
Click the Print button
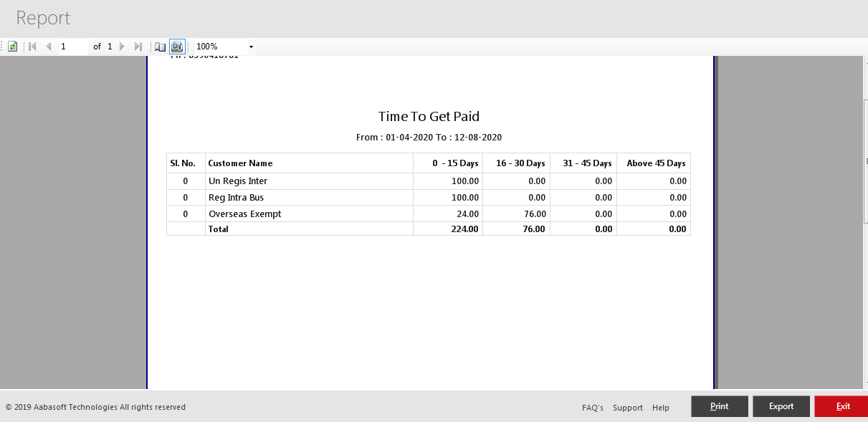click(x=720, y=406)
